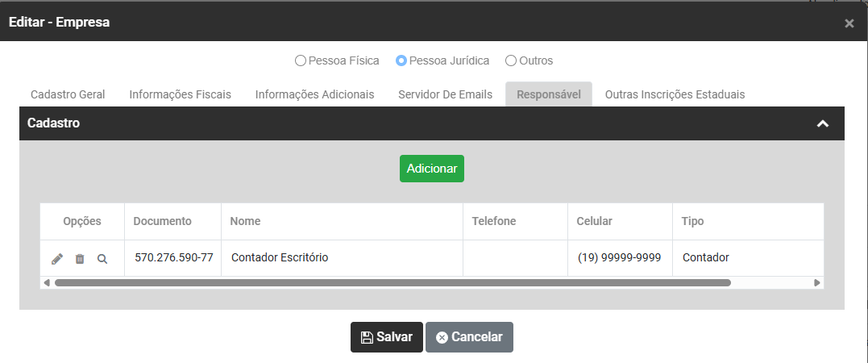Close the Editar - Empresa dialog
This screenshot has height=363, width=868.
[x=849, y=23]
